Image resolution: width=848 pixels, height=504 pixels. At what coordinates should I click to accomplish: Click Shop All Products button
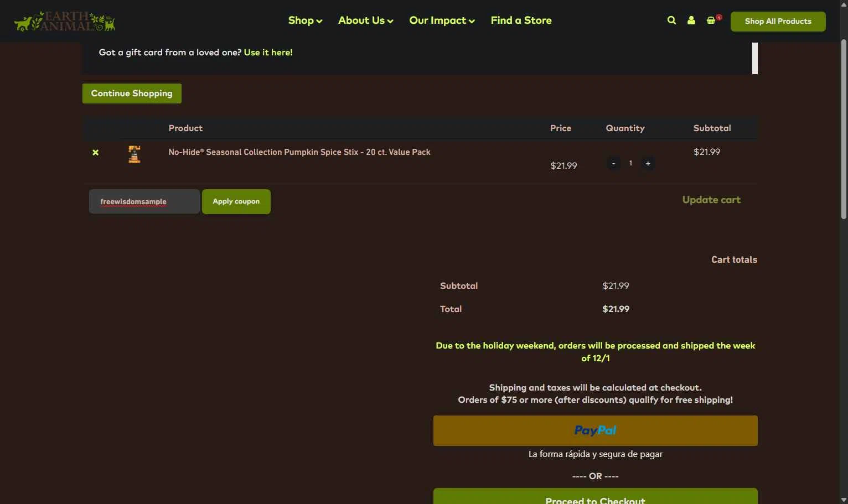click(778, 22)
